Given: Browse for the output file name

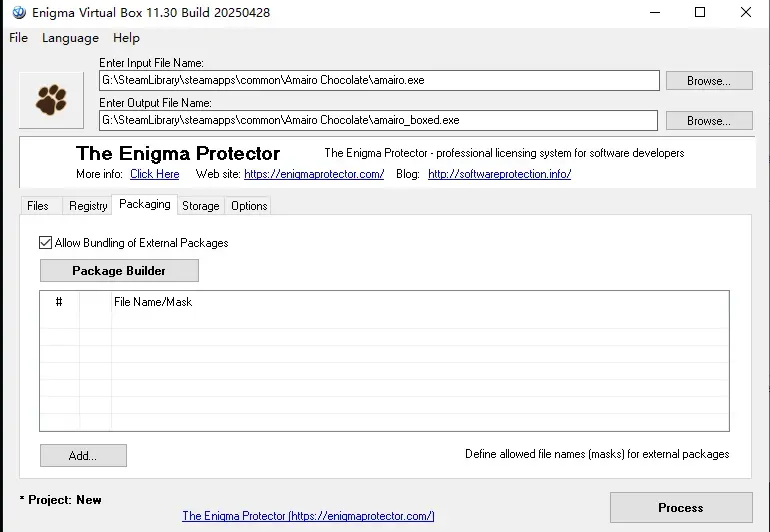Looking at the screenshot, I should 709,120.
